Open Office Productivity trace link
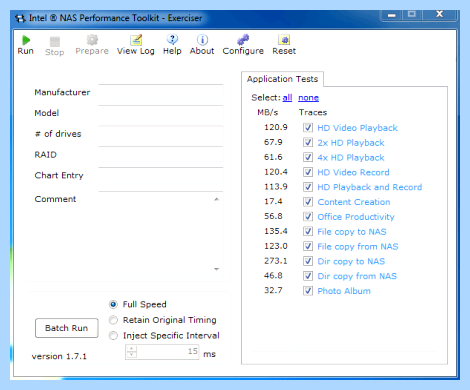 coord(356,217)
